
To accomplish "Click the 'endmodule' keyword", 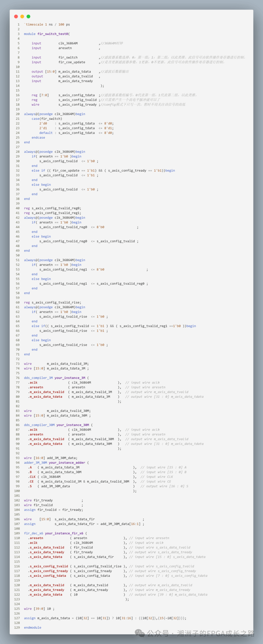I will (x=32, y=628).
